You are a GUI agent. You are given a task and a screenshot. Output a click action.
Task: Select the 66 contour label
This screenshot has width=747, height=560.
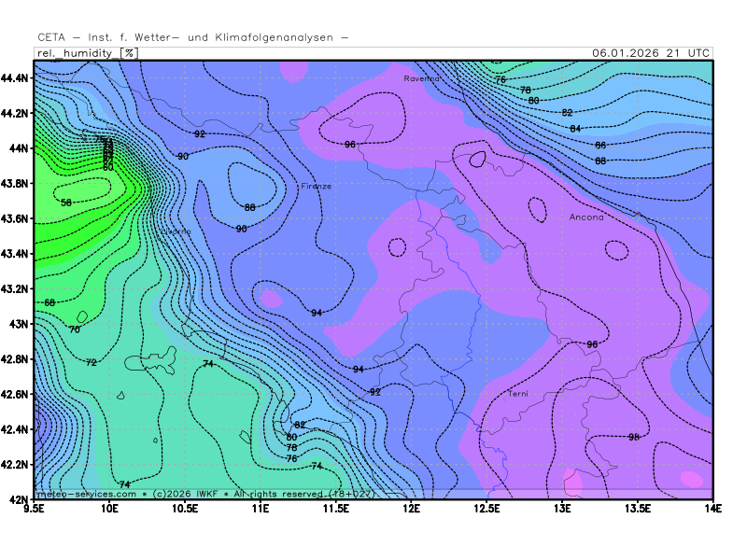point(600,146)
